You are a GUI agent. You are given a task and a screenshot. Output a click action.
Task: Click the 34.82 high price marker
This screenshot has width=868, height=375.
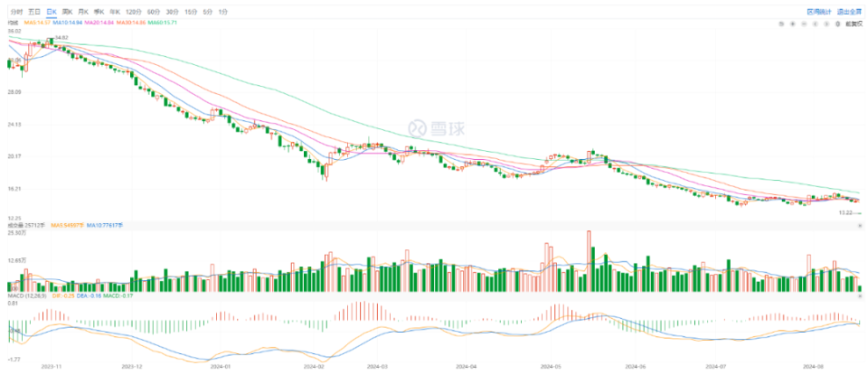[61, 37]
